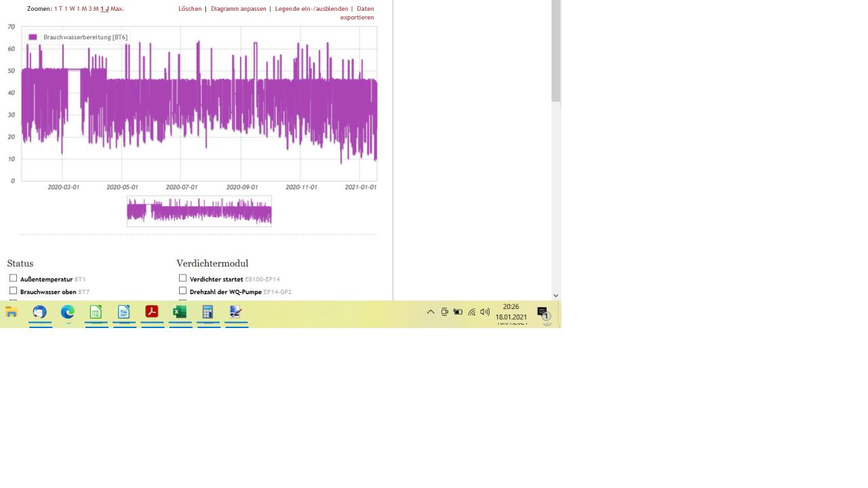Open Diagramm anpassen
The width and height of the screenshot is (868, 488).
click(238, 9)
